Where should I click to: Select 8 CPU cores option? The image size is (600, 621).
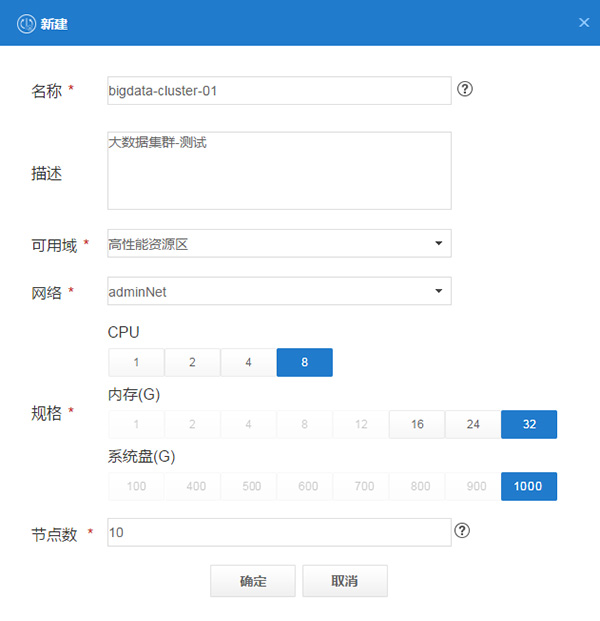coord(304,362)
